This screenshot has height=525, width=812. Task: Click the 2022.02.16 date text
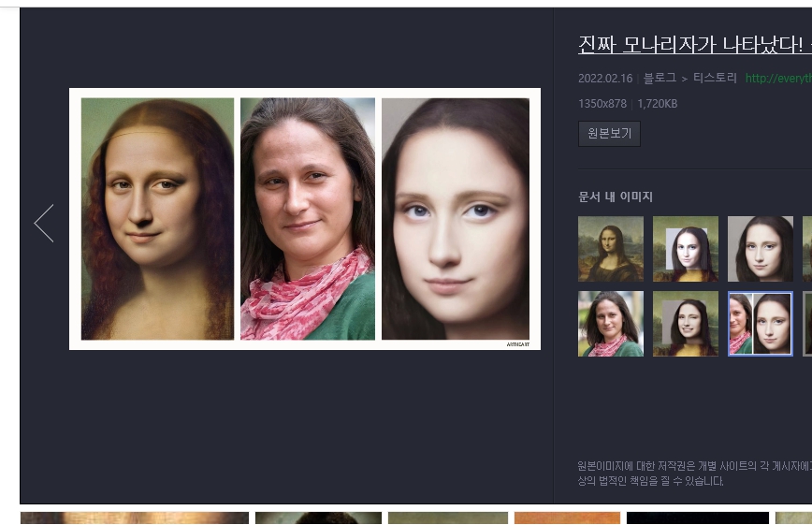(605, 79)
